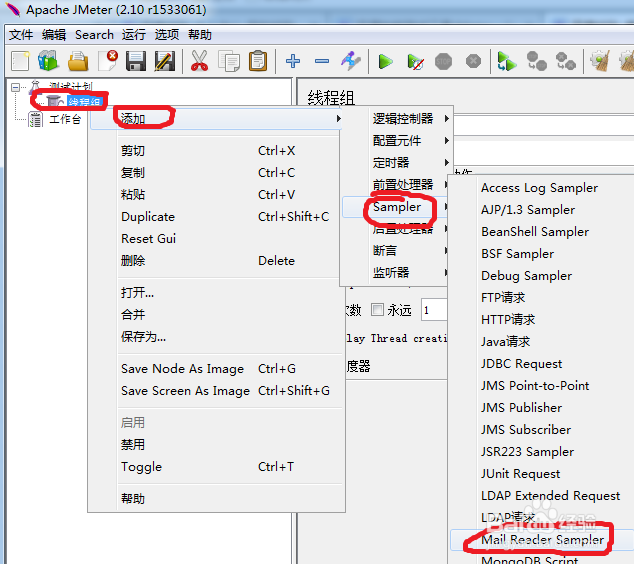
Task: Click the Paste clipboard icon
Action: (x=258, y=61)
